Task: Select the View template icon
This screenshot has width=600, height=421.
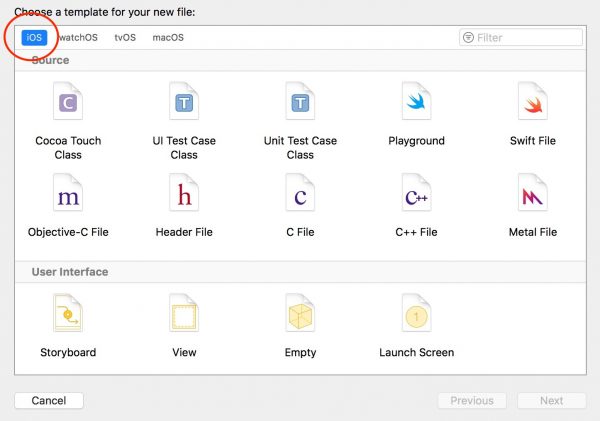Action: click(184, 313)
